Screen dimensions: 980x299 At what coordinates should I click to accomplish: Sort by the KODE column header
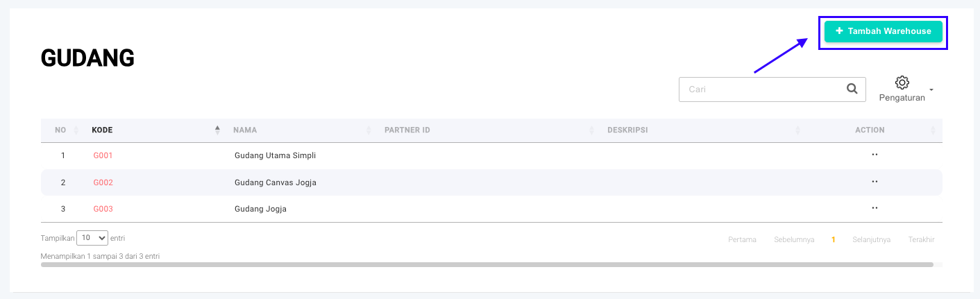click(x=103, y=130)
